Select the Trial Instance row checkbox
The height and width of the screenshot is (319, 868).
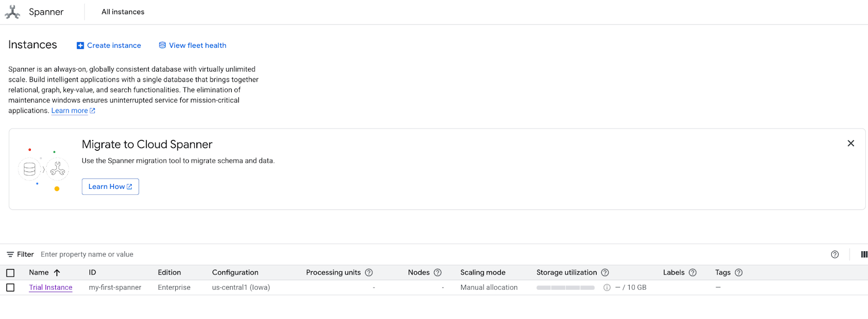[10, 288]
